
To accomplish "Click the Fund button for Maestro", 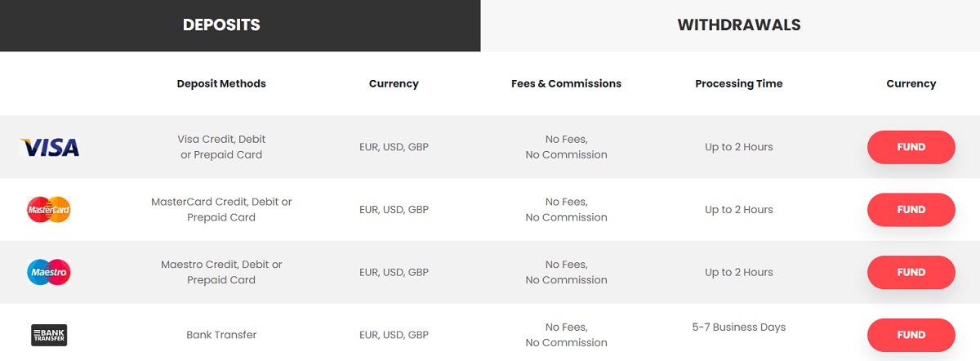I will point(911,272).
